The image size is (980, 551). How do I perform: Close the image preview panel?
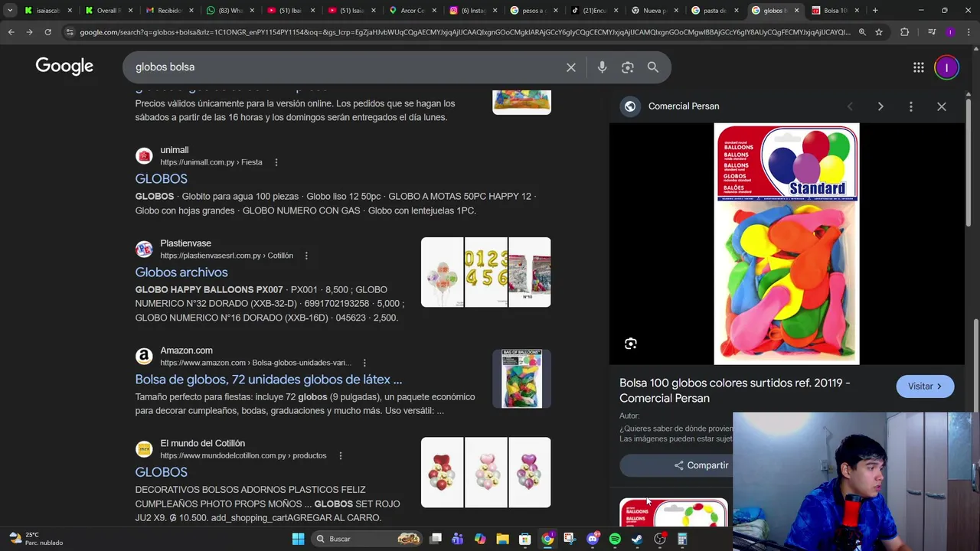pos(942,106)
